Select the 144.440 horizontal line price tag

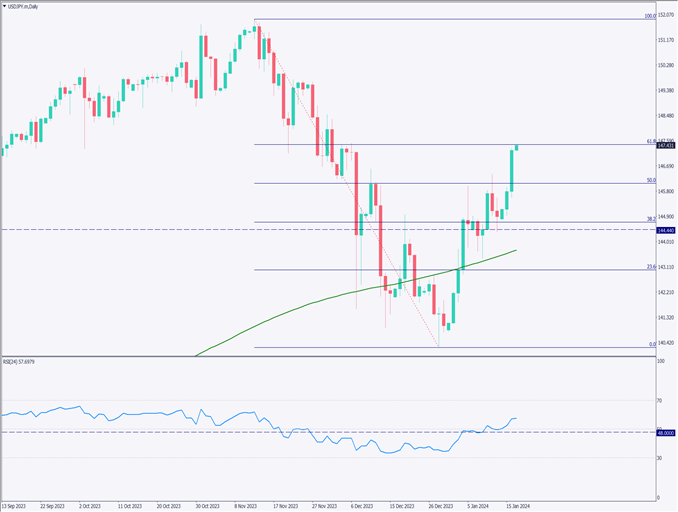665,230
